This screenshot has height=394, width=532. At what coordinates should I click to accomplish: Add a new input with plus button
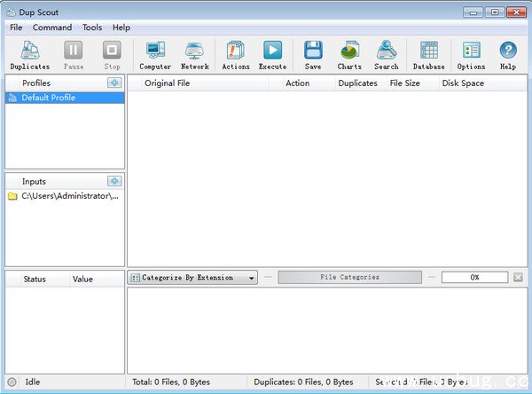(113, 181)
